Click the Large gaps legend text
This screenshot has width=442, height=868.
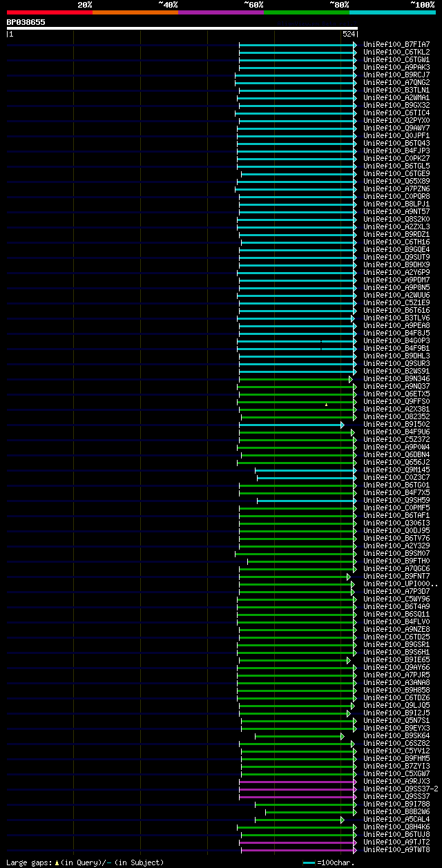(85, 862)
